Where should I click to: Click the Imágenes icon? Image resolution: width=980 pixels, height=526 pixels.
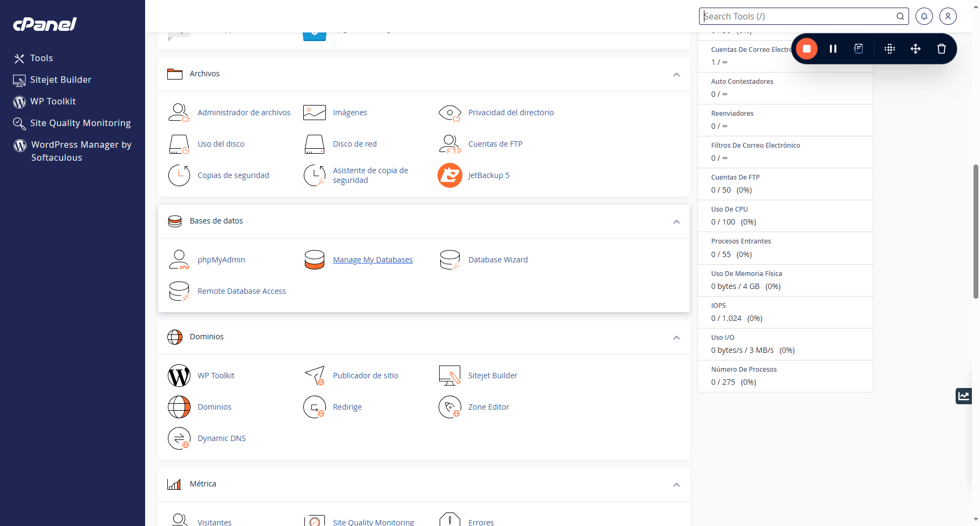point(314,113)
